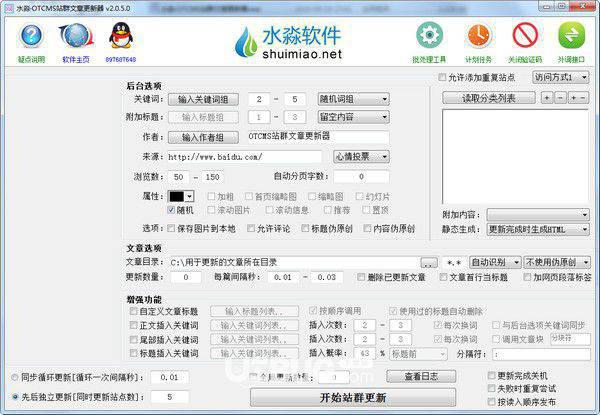Enable 删除已更新文章 checkbox
This screenshot has width=600, height=415.
point(361,277)
